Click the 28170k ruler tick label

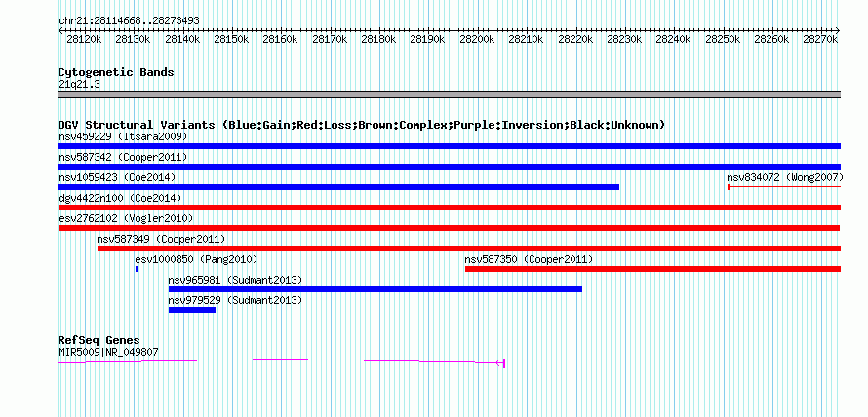[x=330, y=40]
